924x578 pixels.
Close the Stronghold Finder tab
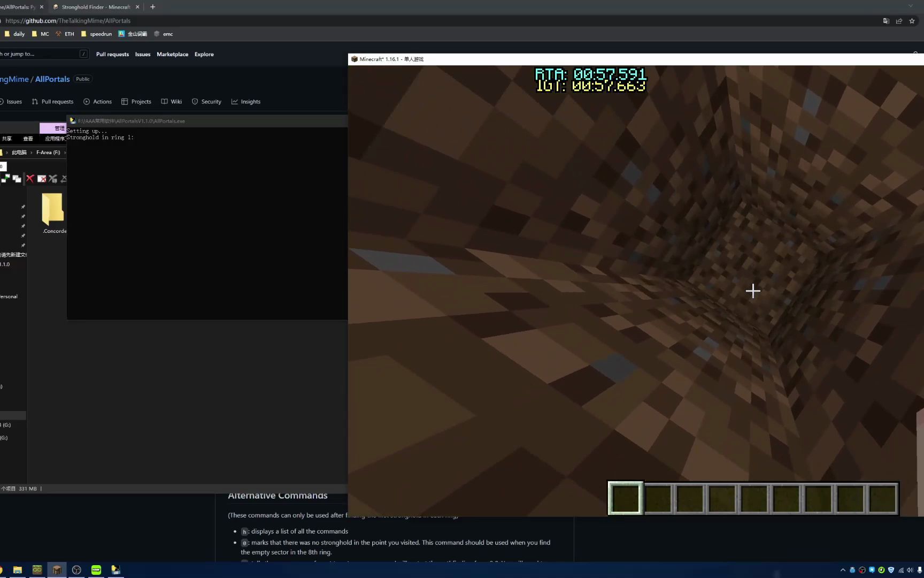tap(137, 7)
